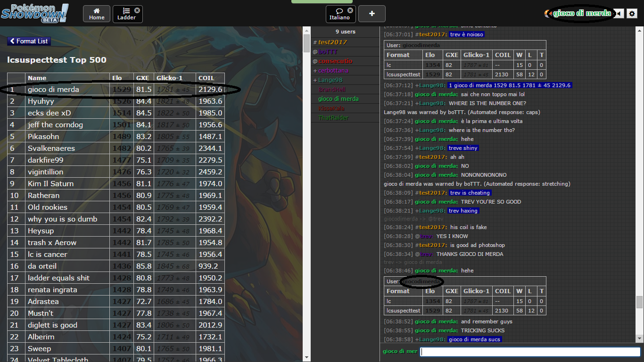Select user test2017 in the user list
This screenshot has height=362, width=644.
coord(345,42)
